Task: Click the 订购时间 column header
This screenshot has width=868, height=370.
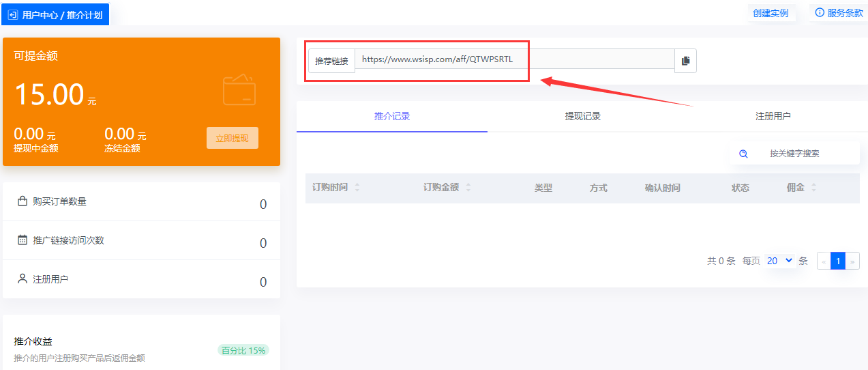Action: point(331,188)
